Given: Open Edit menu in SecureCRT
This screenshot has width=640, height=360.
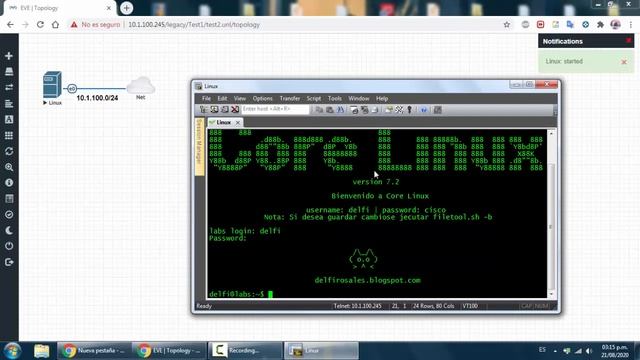Looking at the screenshot, I should coord(222,98).
